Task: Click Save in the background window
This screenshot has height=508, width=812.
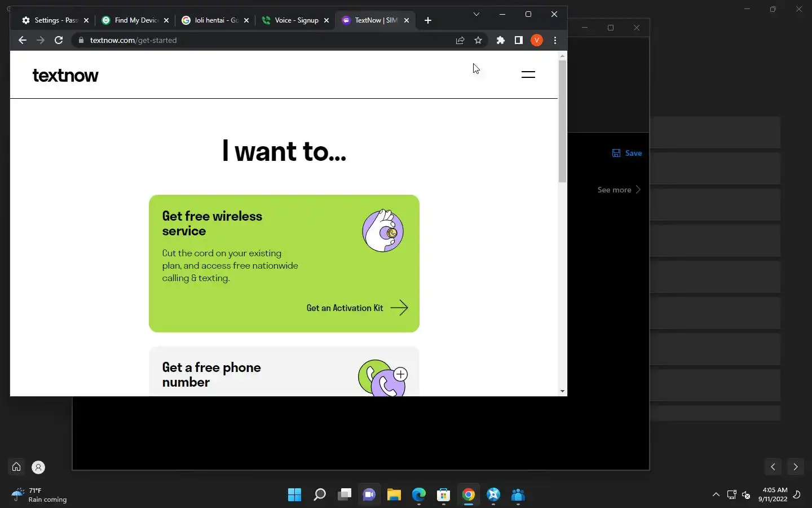Action: coord(627,153)
